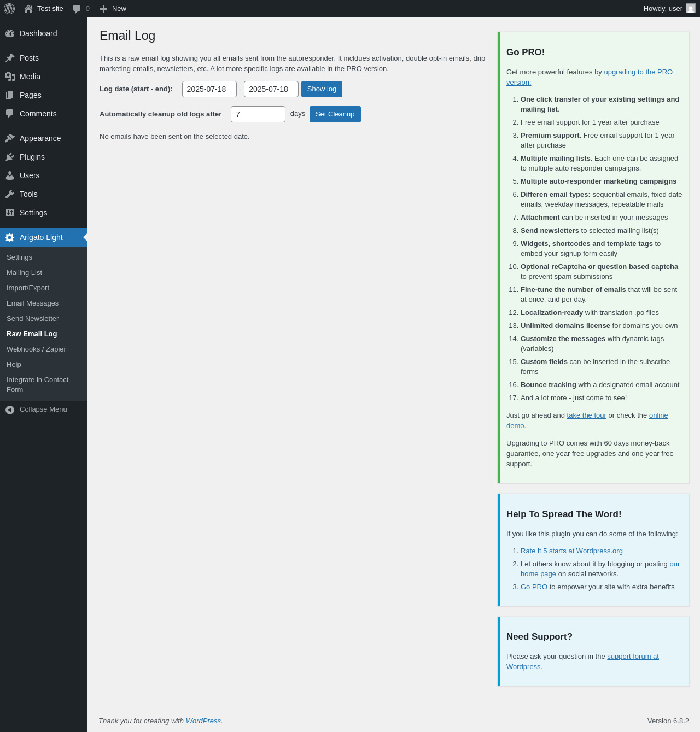
Task: Click the Help To Spread The Word! heading
Action: (x=564, y=514)
